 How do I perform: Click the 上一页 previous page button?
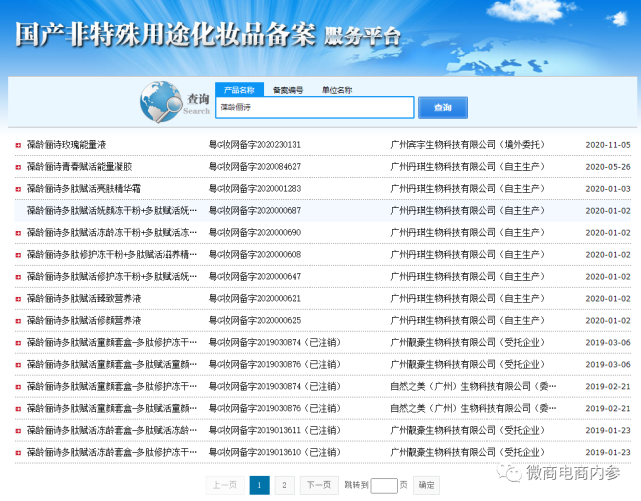pyautogui.click(x=225, y=485)
